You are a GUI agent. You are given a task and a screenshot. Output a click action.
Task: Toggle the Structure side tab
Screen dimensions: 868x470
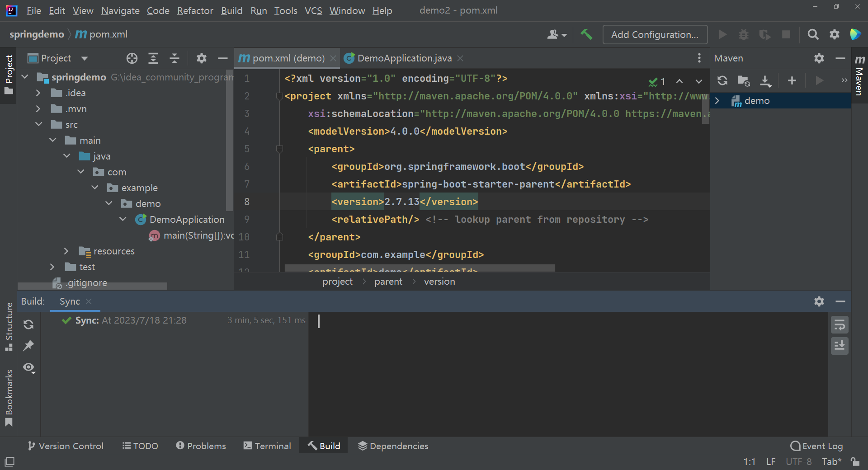(9, 327)
